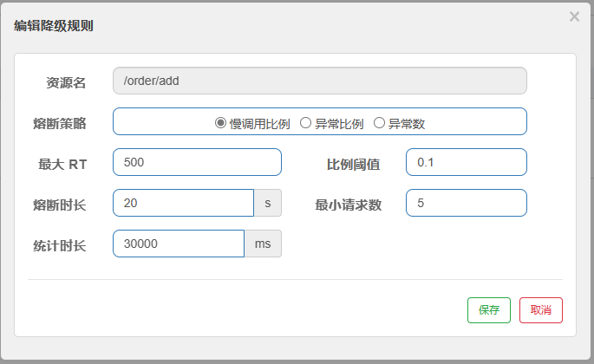Select the 慢调用比例 radio button
The width and height of the screenshot is (594, 364).
tap(220, 123)
